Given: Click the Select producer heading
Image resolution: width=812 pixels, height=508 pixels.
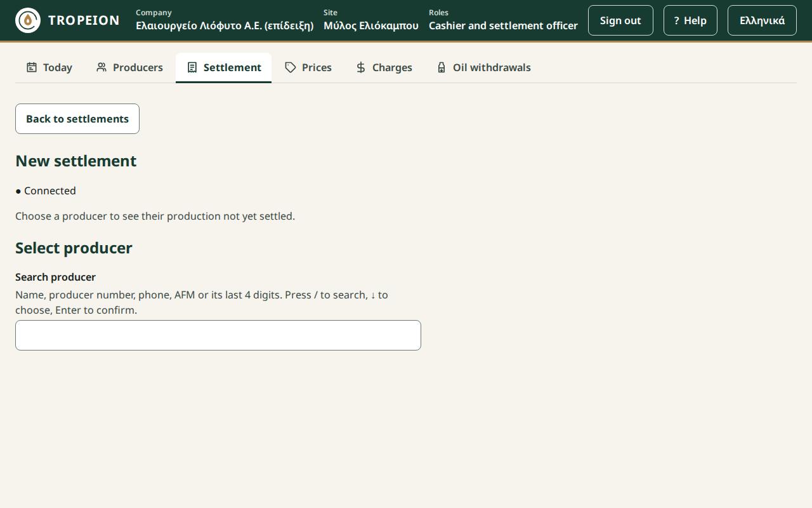Looking at the screenshot, I should pos(74,248).
